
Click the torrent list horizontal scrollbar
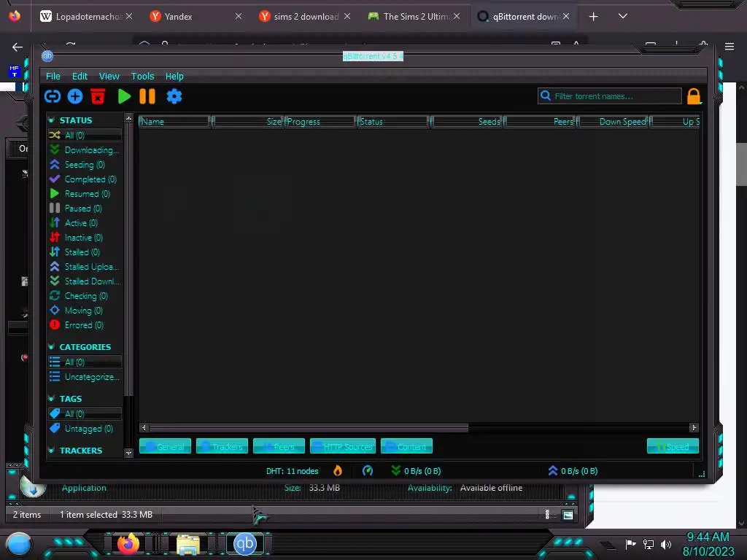pos(309,427)
